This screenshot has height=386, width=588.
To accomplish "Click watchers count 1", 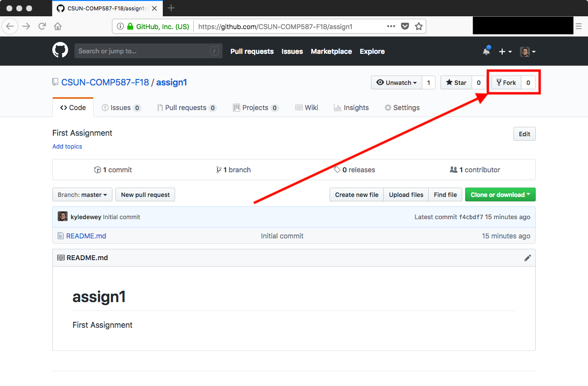I will [x=429, y=82].
